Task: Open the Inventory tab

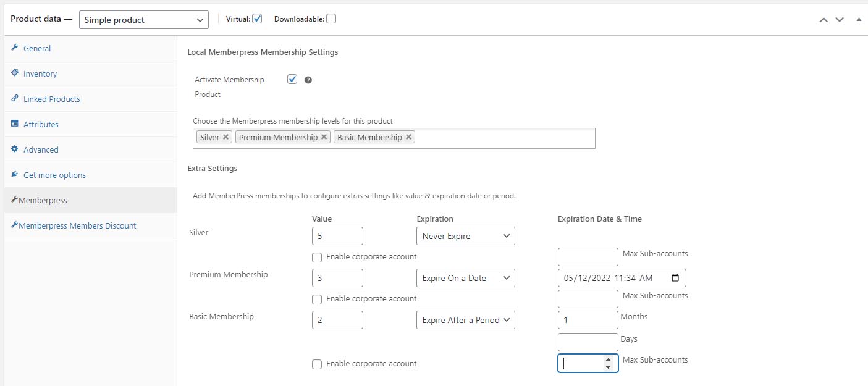Action: tap(90, 73)
